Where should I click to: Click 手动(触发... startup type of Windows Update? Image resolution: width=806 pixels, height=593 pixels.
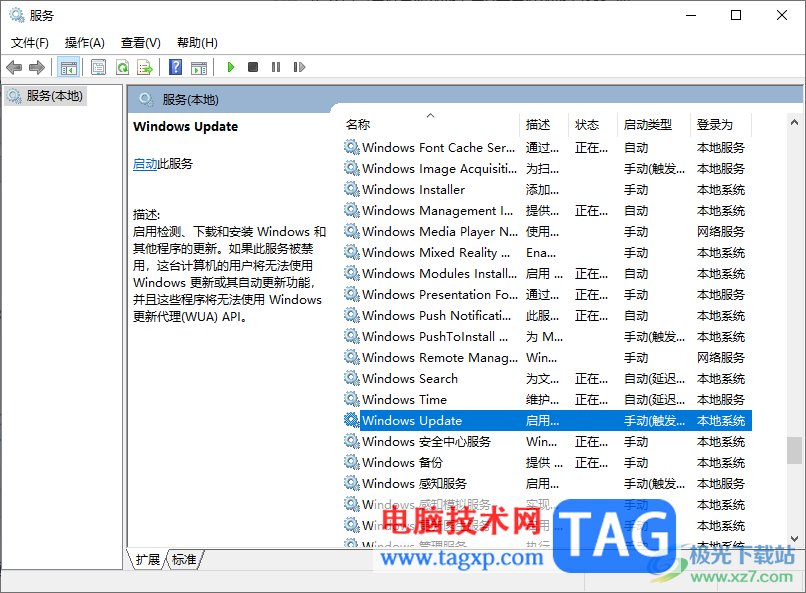[654, 421]
